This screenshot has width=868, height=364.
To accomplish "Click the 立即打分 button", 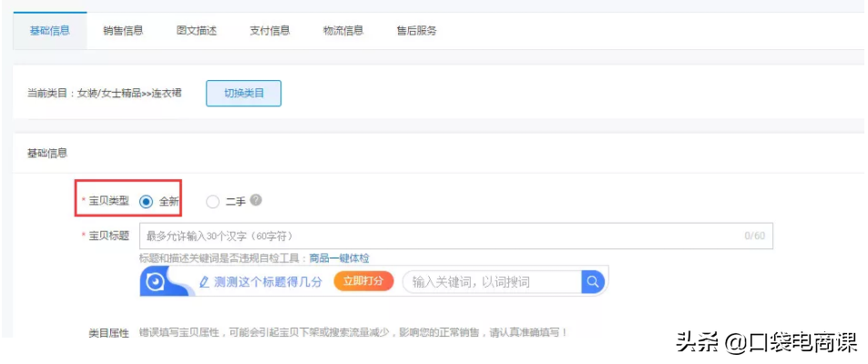I will tap(363, 281).
